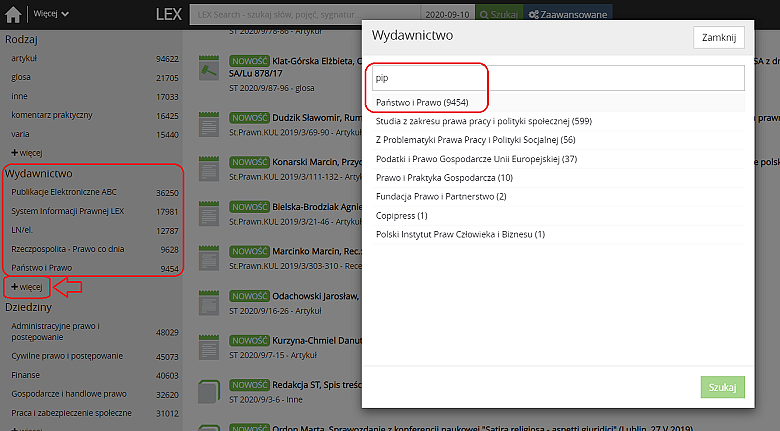Open the Bielska-Brodziak article result
This screenshot has width=780, height=431.
pos(317,207)
